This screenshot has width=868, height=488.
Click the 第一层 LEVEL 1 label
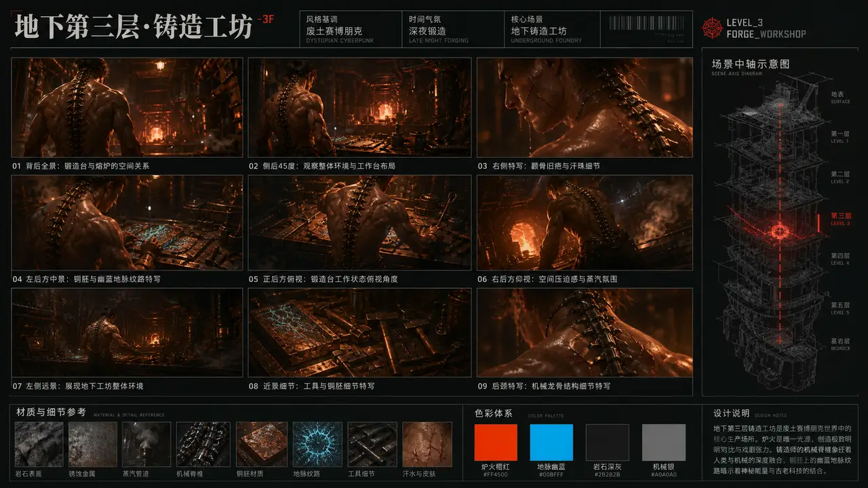[840, 136]
